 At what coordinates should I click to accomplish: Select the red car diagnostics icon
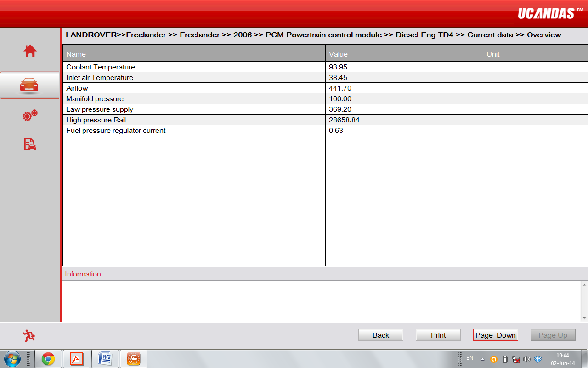(29, 85)
